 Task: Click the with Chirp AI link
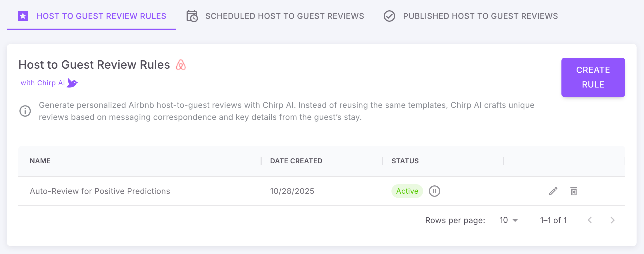click(43, 83)
